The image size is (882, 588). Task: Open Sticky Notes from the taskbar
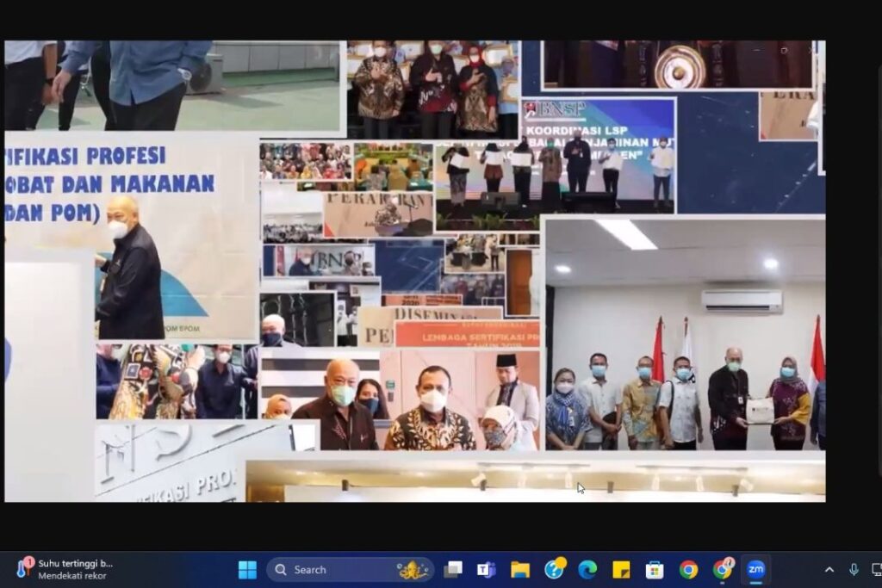coord(621,570)
